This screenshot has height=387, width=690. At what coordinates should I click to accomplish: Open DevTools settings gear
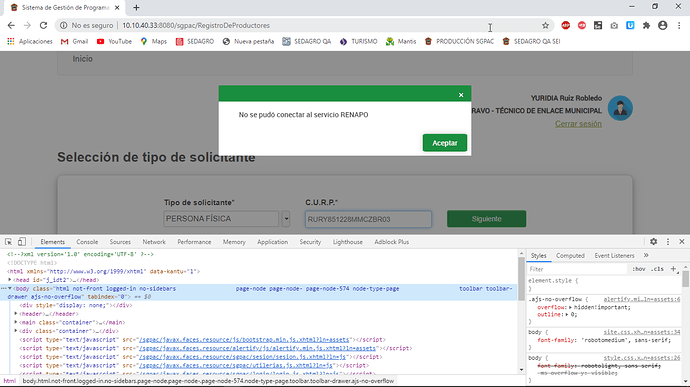653,241
